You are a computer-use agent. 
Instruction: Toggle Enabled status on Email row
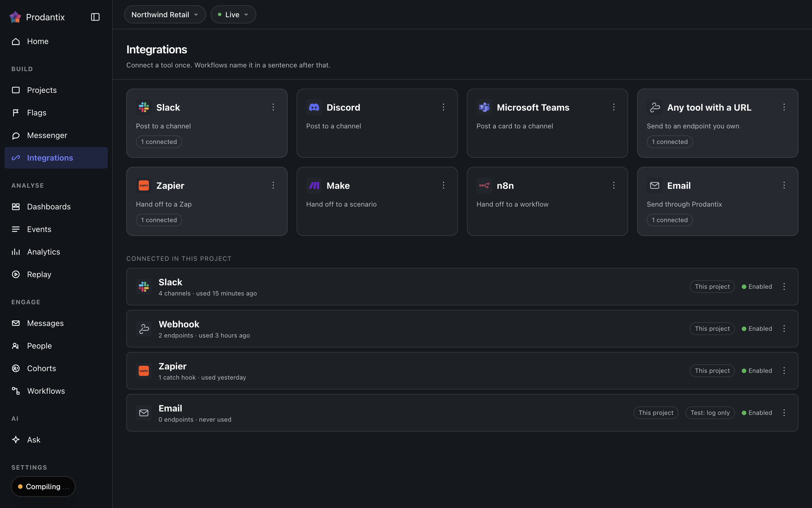click(x=757, y=413)
